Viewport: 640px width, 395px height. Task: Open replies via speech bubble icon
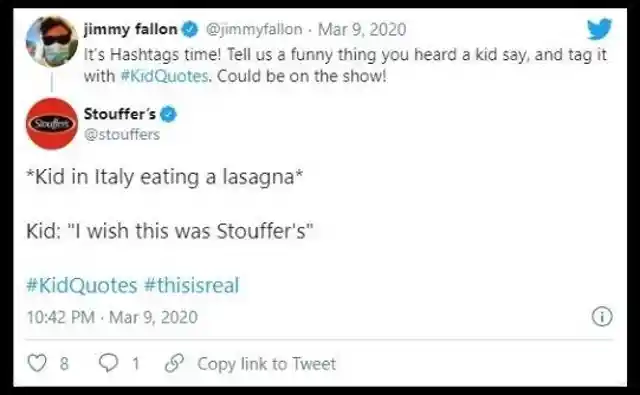tap(109, 363)
